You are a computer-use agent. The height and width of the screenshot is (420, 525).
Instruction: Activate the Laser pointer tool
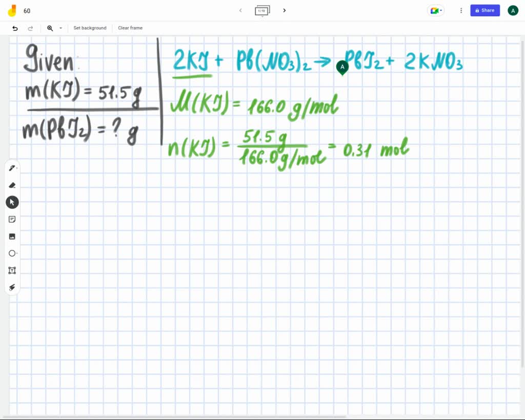click(x=12, y=287)
